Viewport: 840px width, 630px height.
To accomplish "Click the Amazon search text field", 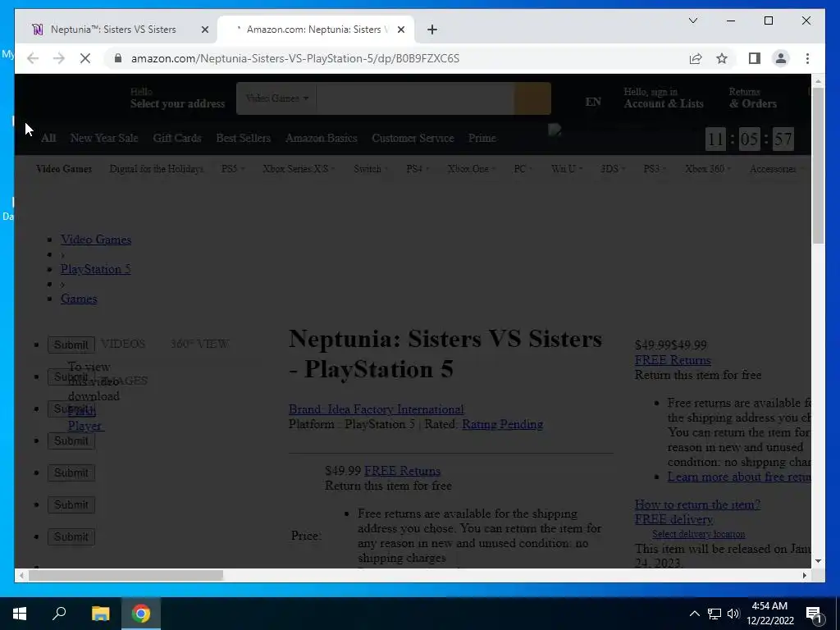I will click(415, 98).
